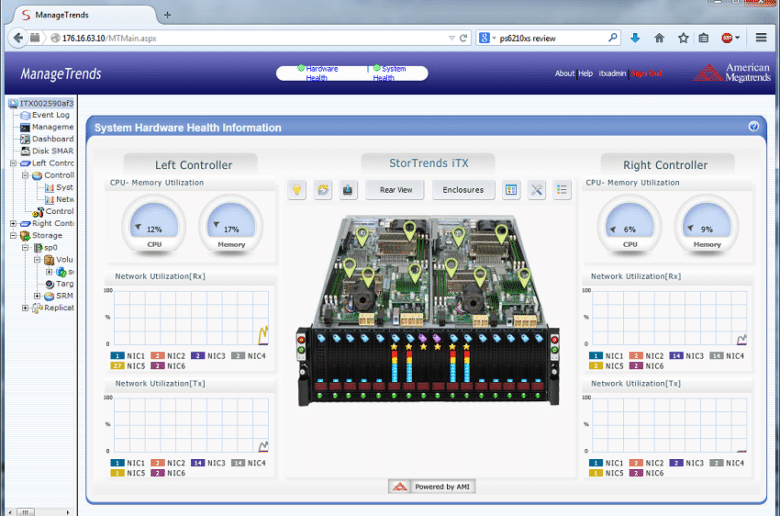Viewport: 780px width, 516px height.
Task: Sign out of ManageTrends
Action: coord(646,74)
